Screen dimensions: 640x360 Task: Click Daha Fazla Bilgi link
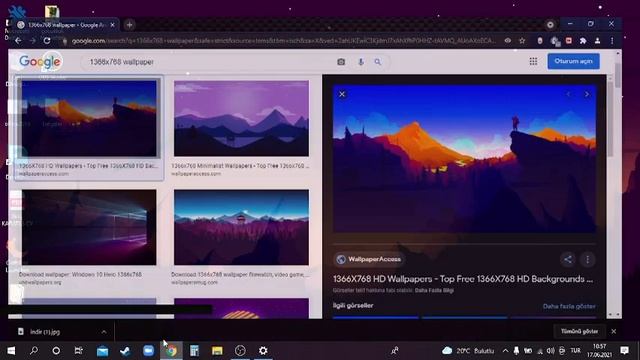coord(434,291)
